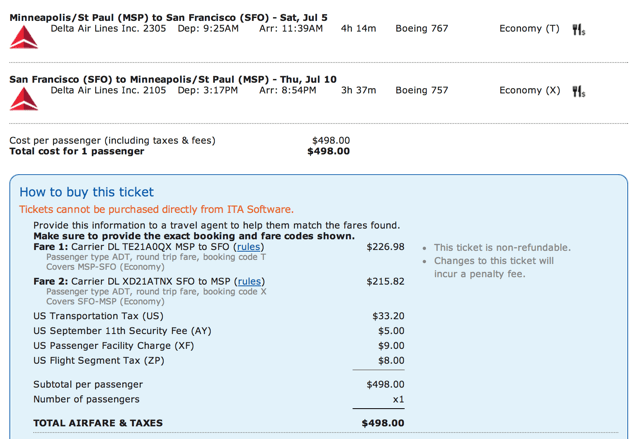Click Boeing 767 aircraft label

pyautogui.click(x=422, y=29)
